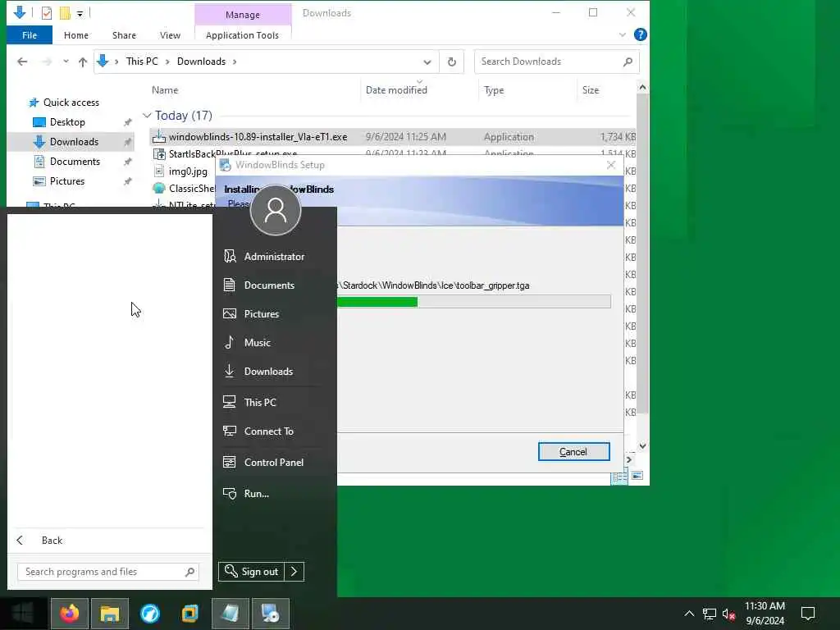Open Customize Quick Access Toolbar dropdown

(x=80, y=13)
